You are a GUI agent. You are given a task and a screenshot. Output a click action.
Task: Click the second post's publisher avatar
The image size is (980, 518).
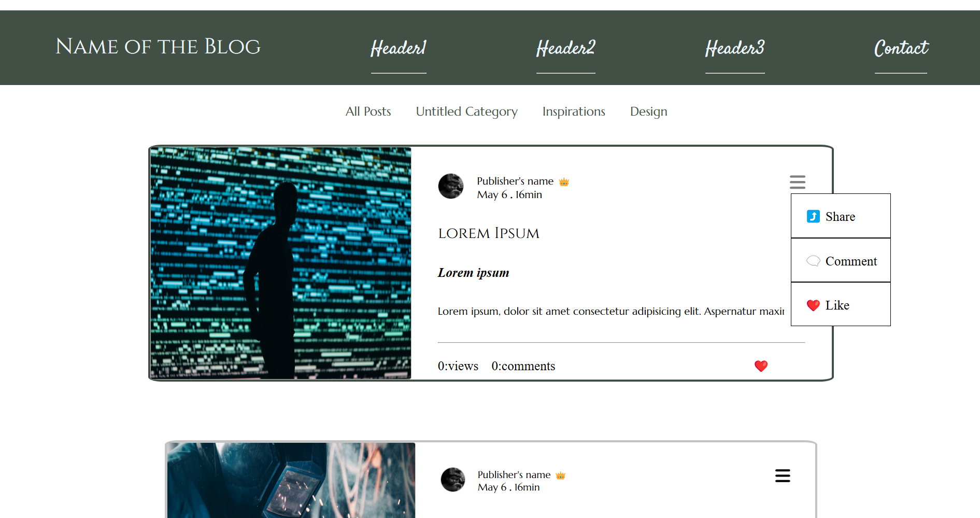coord(453,480)
